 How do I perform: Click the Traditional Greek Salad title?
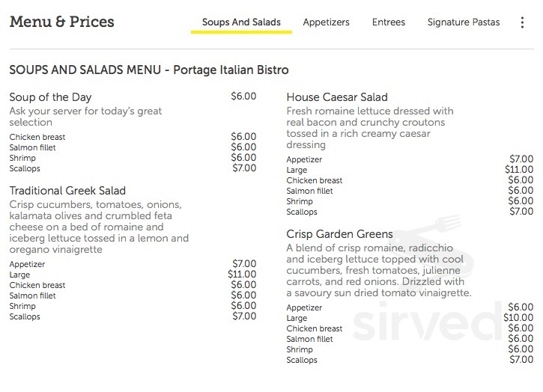click(x=67, y=191)
